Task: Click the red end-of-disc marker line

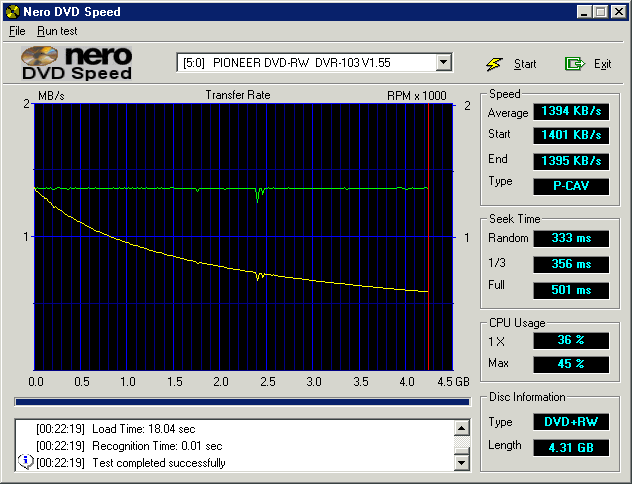Action: click(x=428, y=237)
